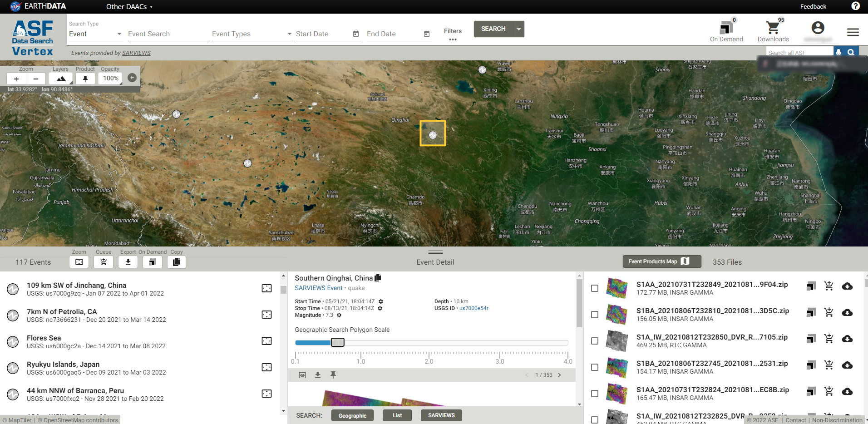Click the Queue add-to-cart icon in events toolbar
The width and height of the screenshot is (868, 424).
104,262
